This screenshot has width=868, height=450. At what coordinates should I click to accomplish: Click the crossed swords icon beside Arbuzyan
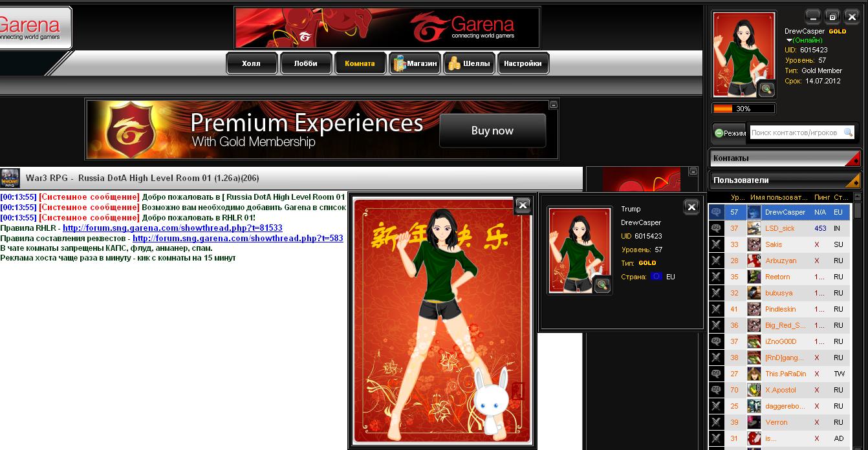coord(716,261)
